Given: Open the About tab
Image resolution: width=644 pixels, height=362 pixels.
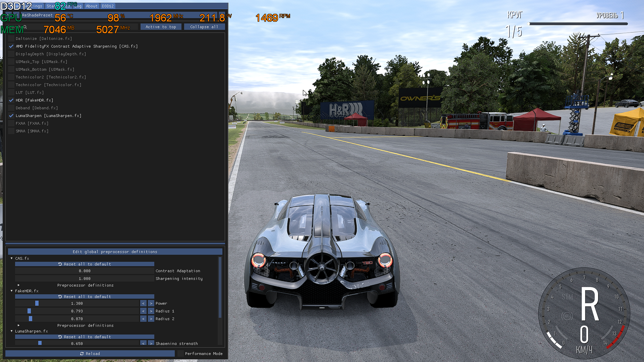Looking at the screenshot, I should pos(92,6).
